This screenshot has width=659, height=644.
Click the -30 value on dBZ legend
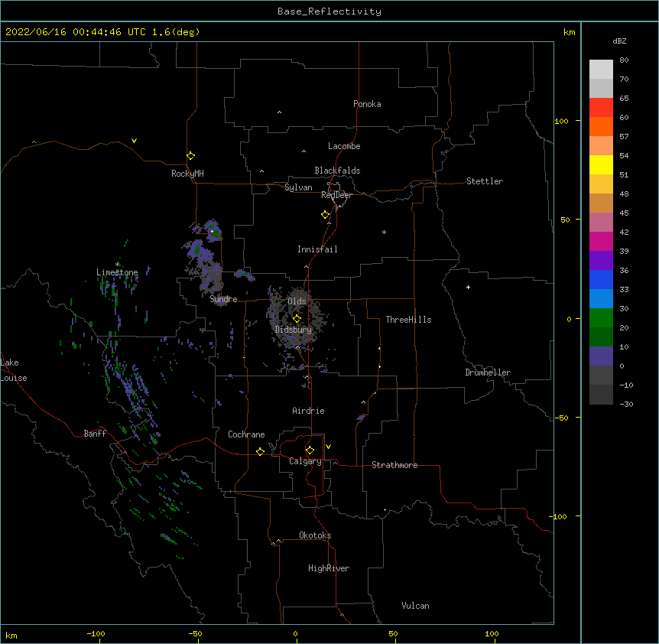pos(626,404)
